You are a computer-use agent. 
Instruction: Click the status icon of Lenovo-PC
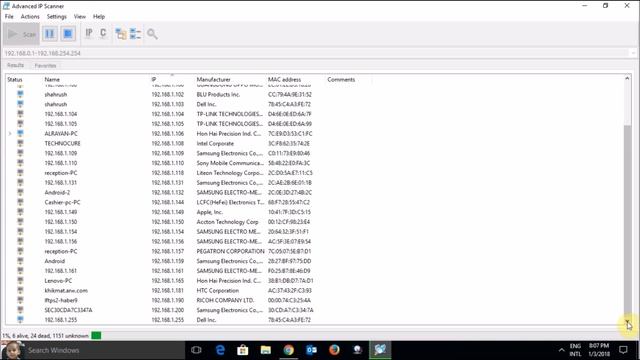click(x=20, y=280)
